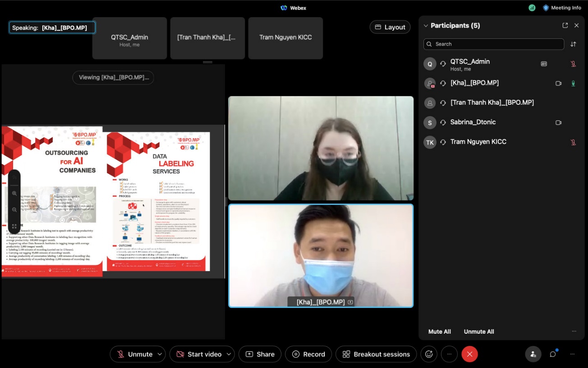Click headset icon beside Sabrina_Dtonic
This screenshot has height=368, width=588.
pos(443,123)
